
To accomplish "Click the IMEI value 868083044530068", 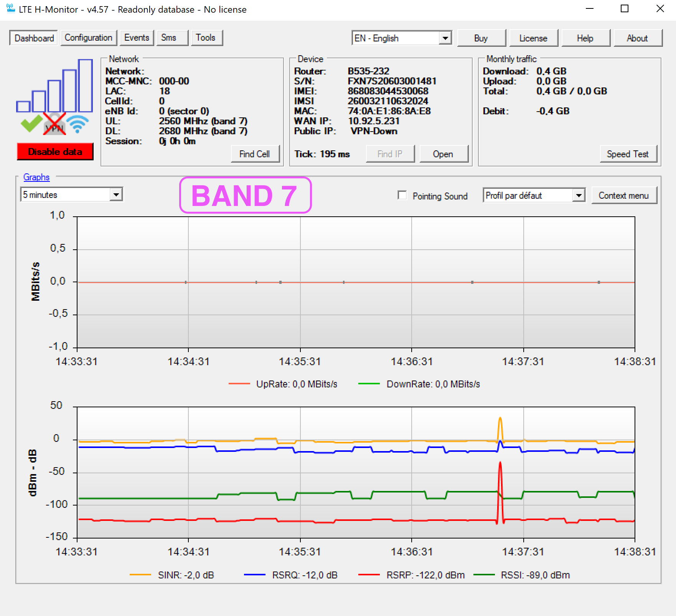I will 388,91.
